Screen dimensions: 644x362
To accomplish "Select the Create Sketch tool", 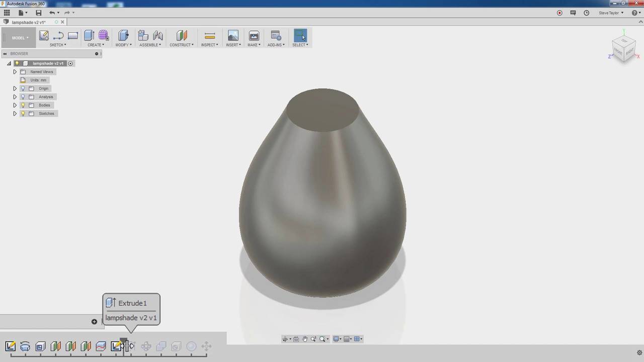I will pyautogui.click(x=44, y=36).
